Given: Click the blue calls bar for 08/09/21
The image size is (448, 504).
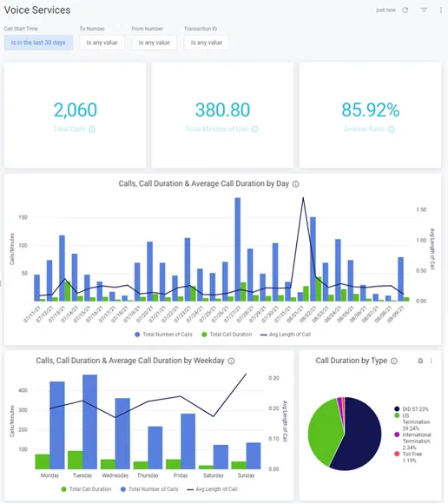Looking at the screenshot, I should pos(401,279).
